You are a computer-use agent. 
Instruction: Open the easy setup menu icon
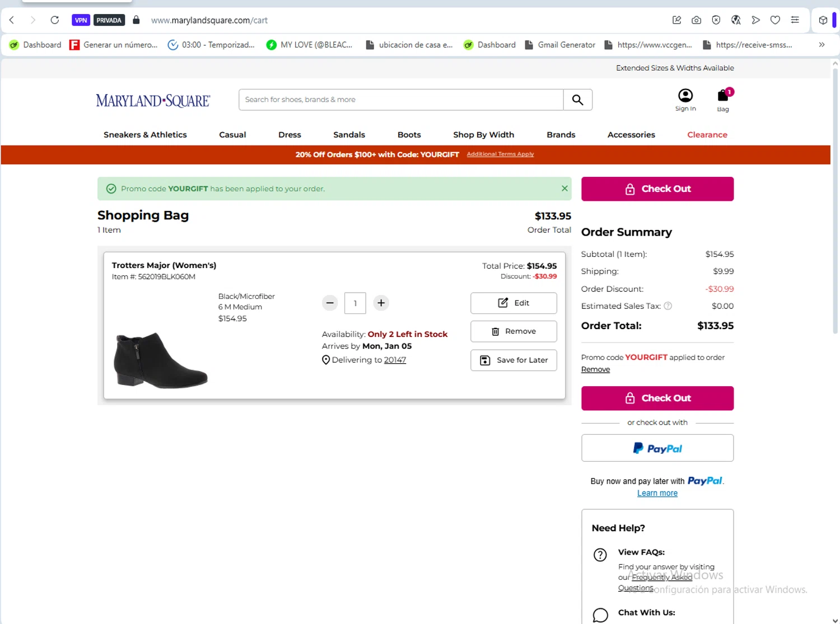click(795, 20)
